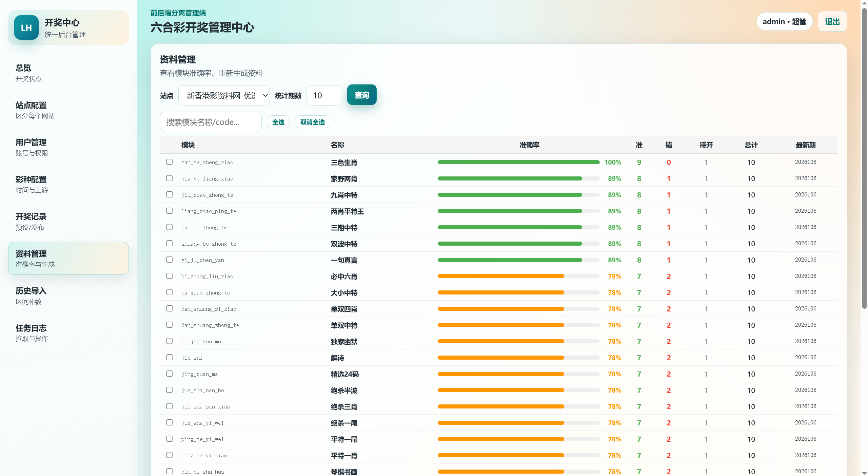
Task: Tick the jing_xuan_ma row checkbox
Action: pos(170,374)
